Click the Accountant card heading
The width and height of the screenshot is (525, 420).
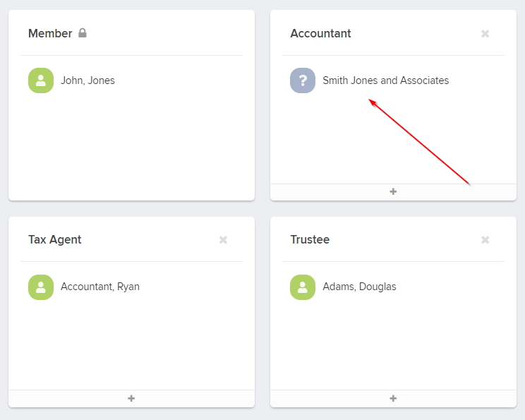pos(320,33)
